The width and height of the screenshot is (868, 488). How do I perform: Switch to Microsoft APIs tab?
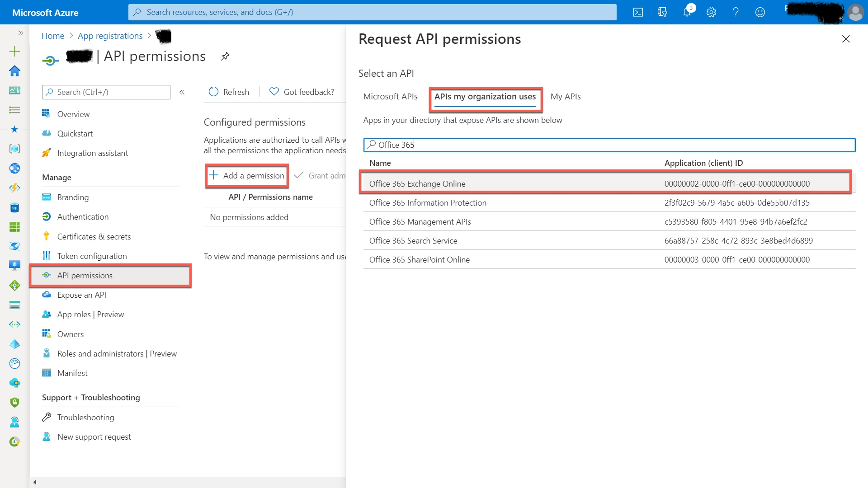pyautogui.click(x=390, y=97)
